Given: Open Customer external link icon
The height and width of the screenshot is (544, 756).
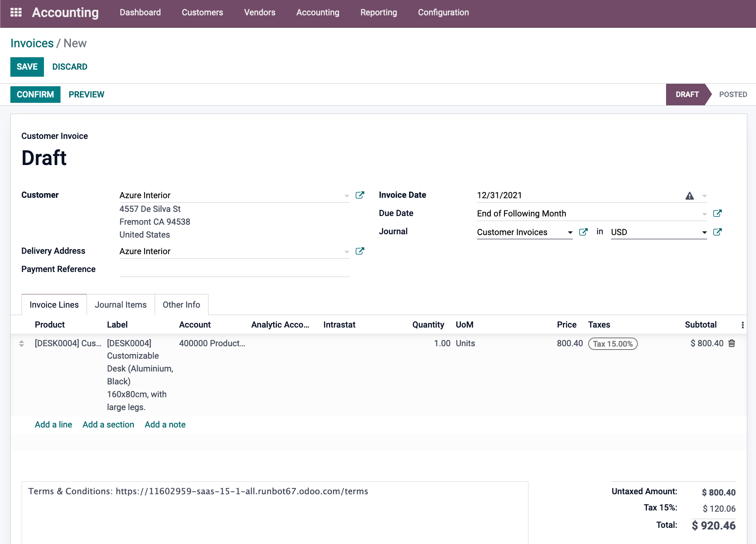Looking at the screenshot, I should coord(360,195).
